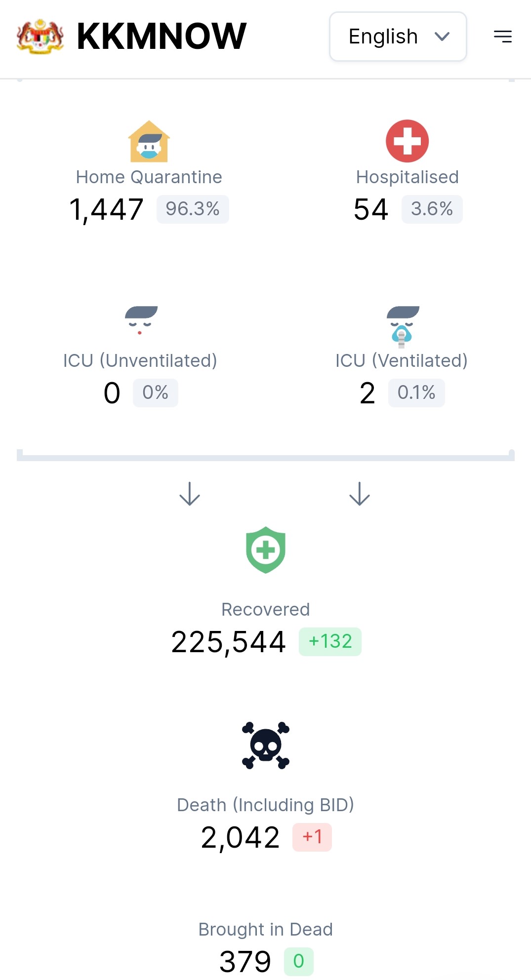Image resolution: width=531 pixels, height=980 pixels.
Task: Click the ICU Unventilated face icon
Action: [x=141, y=320]
